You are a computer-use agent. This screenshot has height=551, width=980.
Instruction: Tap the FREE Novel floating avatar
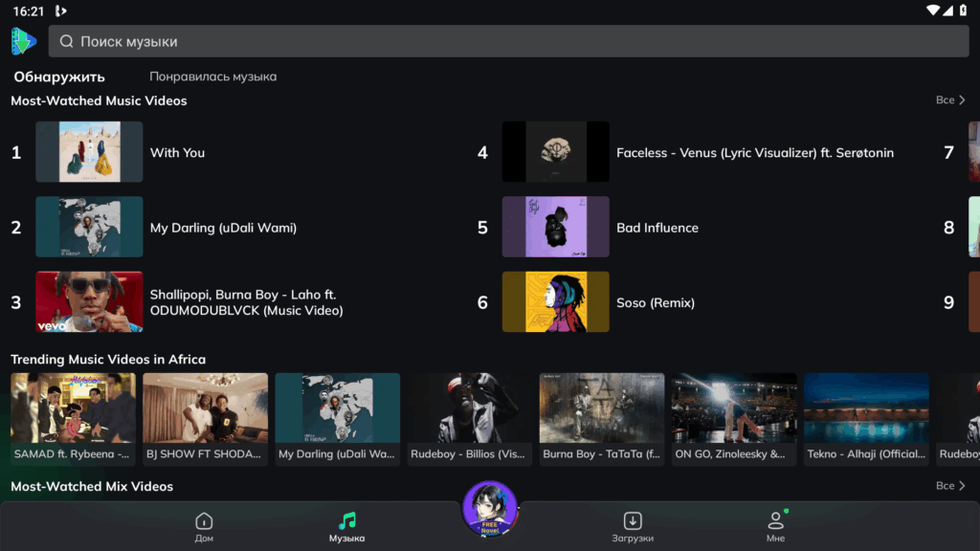coord(490,509)
